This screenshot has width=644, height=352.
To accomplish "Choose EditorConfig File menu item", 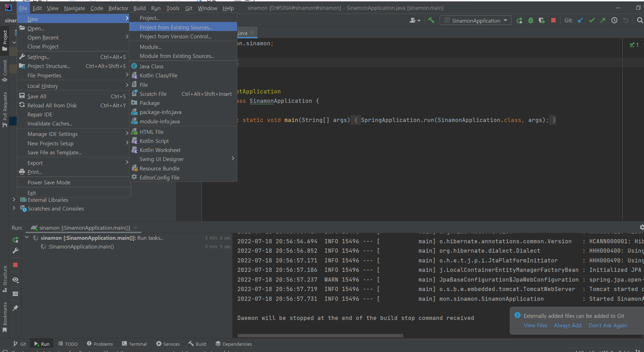I will pyautogui.click(x=183, y=177).
